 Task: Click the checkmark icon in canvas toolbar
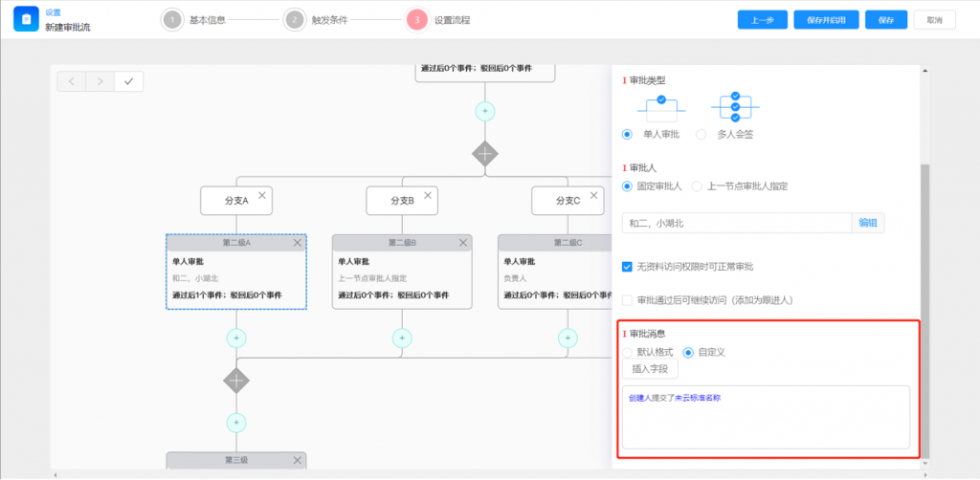(128, 81)
